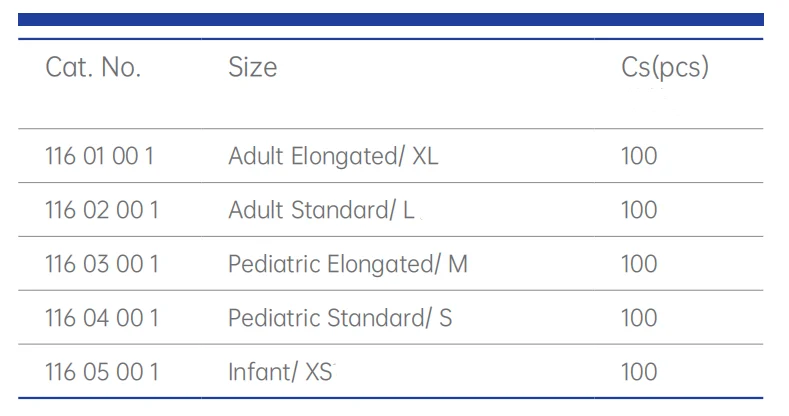Click the Adult Standard/ L size cell
Screen dimensions: 789x416
click(322, 210)
